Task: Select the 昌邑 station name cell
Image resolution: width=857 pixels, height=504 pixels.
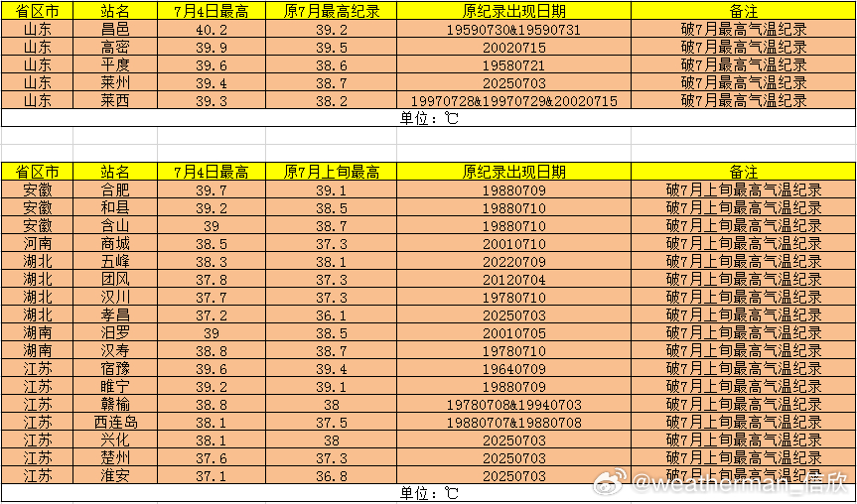Action: click(115, 29)
